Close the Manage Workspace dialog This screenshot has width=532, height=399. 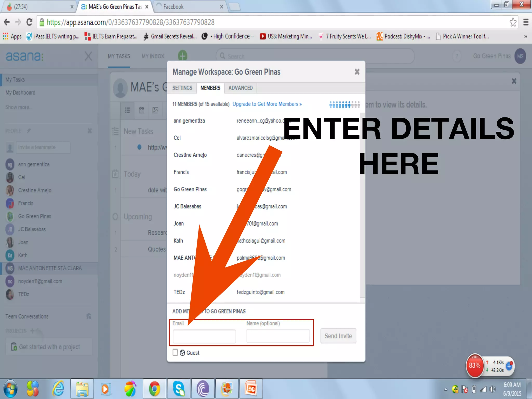[x=357, y=72]
